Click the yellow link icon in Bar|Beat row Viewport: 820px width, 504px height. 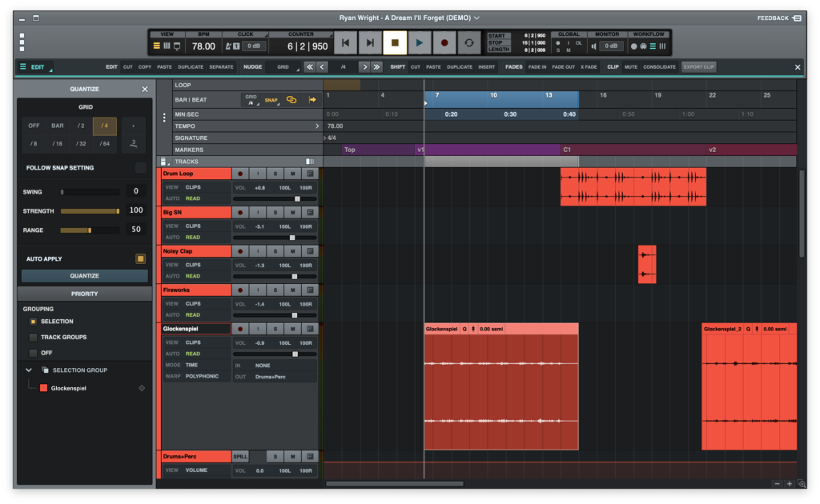click(x=291, y=100)
